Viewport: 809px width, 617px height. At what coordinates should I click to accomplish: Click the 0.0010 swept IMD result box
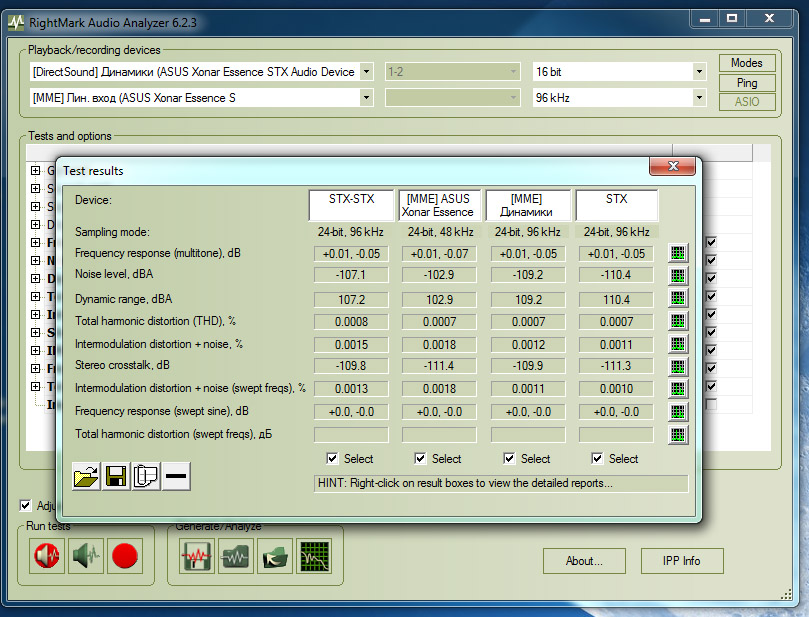point(616,388)
